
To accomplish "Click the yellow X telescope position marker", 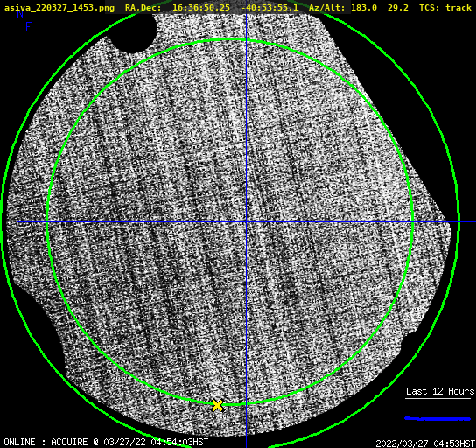I will [217, 405].
